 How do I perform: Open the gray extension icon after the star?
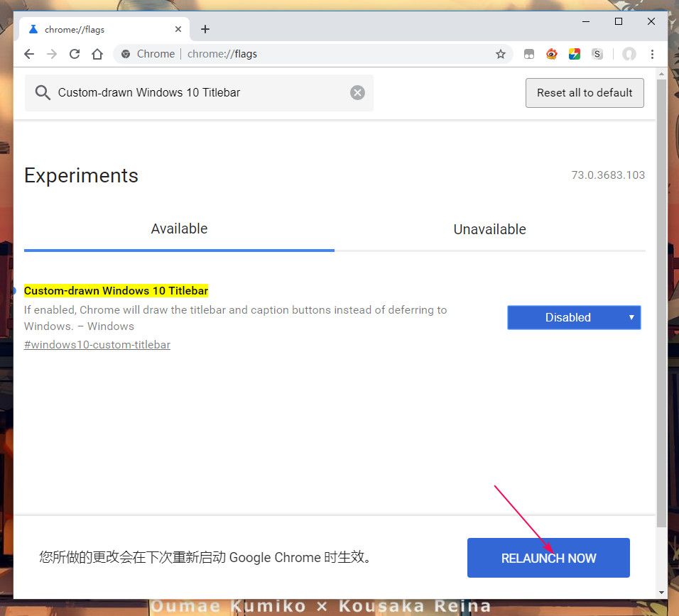click(x=528, y=54)
